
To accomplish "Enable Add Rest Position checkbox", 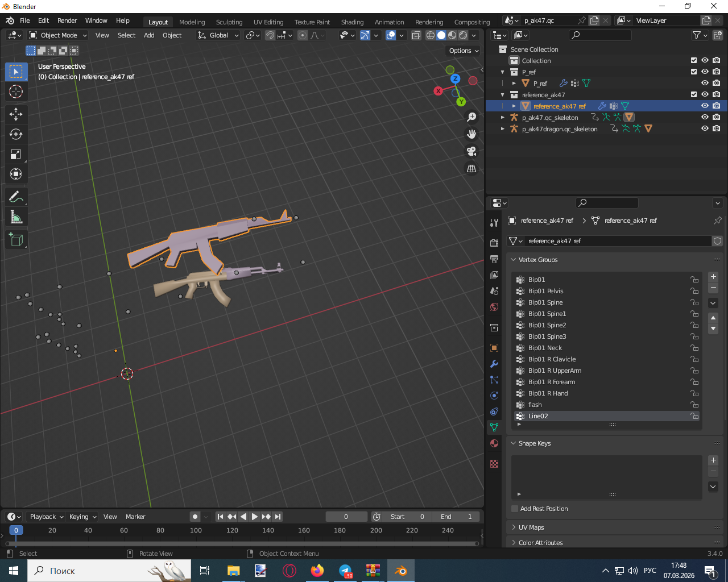I will pyautogui.click(x=515, y=509).
